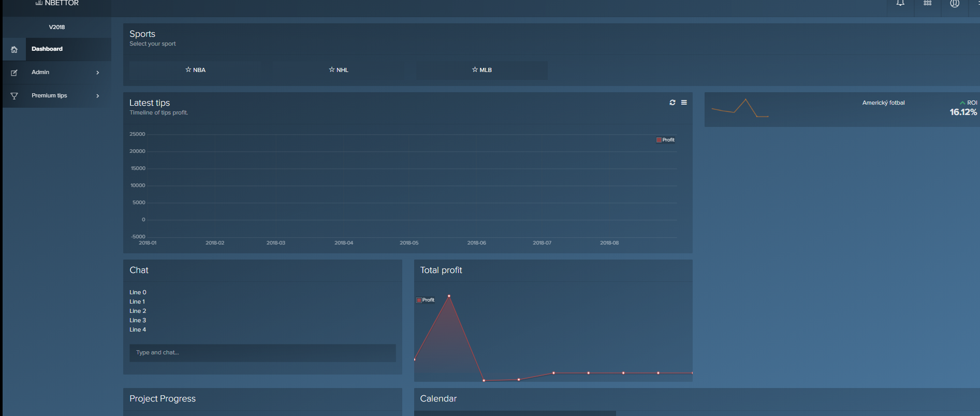Click the Admin edit icon
The height and width of the screenshot is (416, 980).
(x=14, y=73)
